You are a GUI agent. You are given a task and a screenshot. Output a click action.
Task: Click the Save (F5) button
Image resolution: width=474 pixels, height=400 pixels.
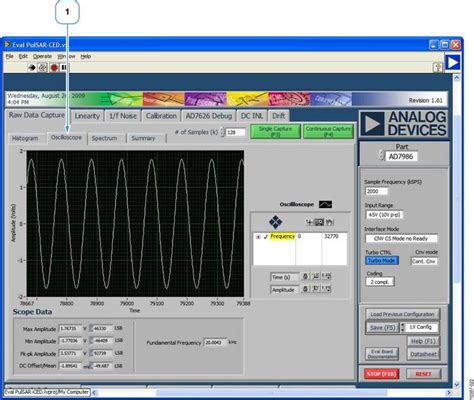tap(382, 328)
